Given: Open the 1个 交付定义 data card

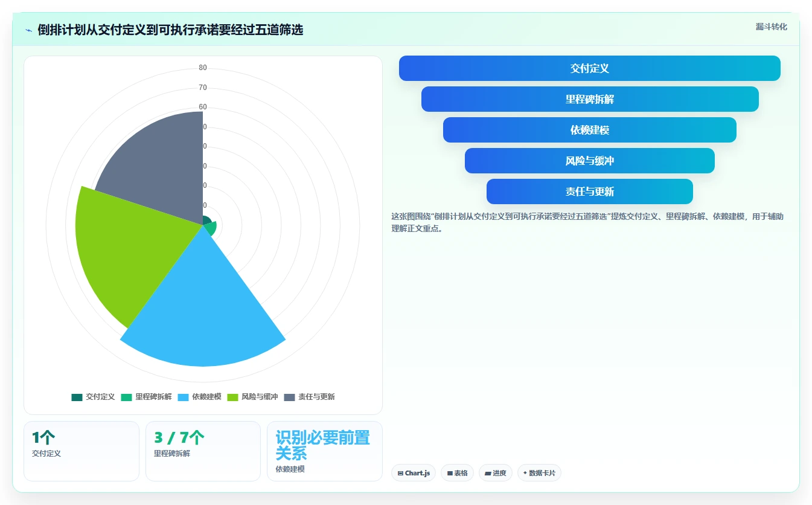Looking at the screenshot, I should pos(82,451).
